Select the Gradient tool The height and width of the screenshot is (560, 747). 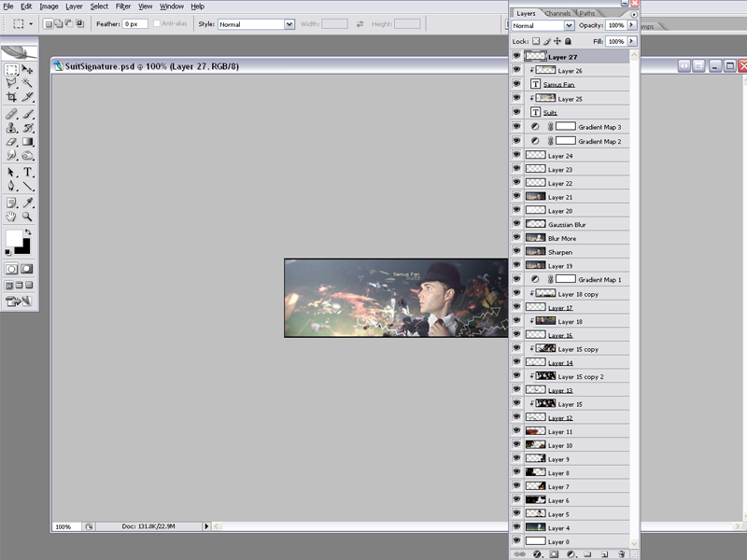point(28,142)
